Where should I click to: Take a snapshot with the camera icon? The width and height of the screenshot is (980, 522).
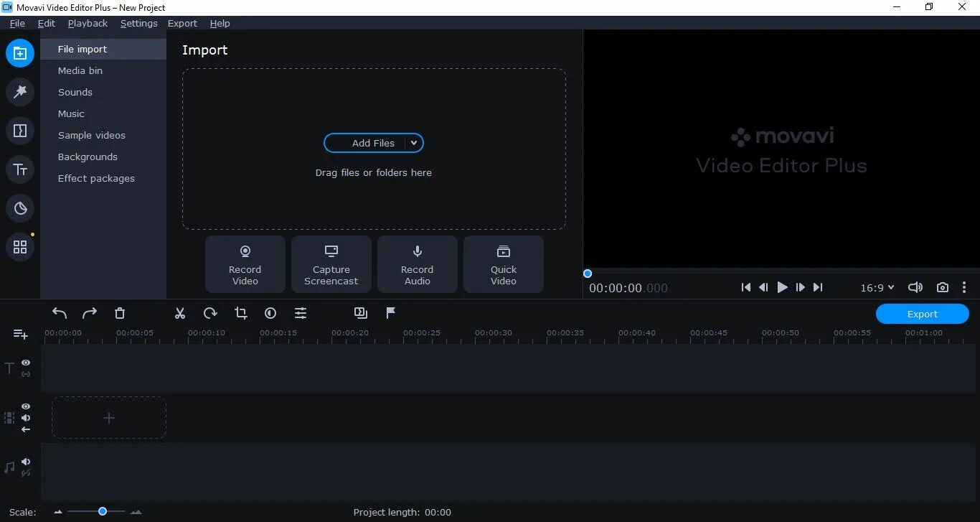[x=943, y=287]
